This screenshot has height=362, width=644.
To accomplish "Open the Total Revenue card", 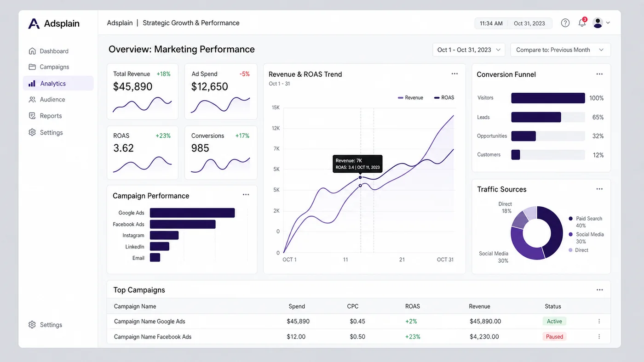I will click(x=143, y=91).
